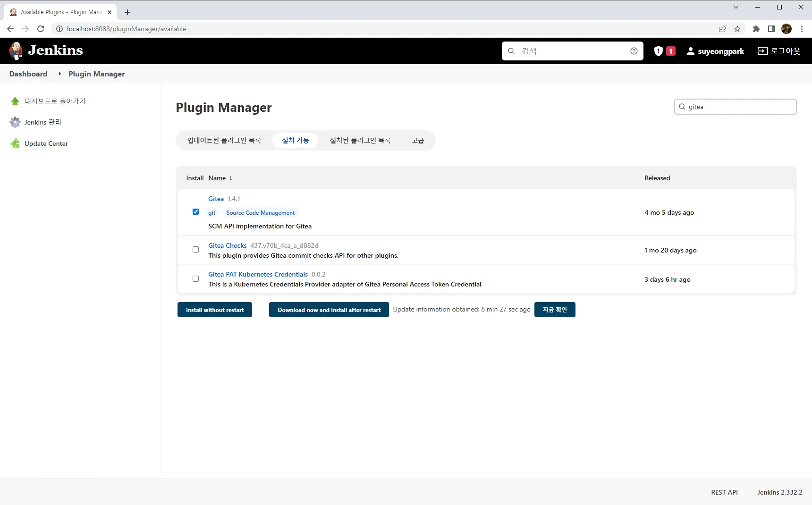Click the Install column header

(195, 178)
